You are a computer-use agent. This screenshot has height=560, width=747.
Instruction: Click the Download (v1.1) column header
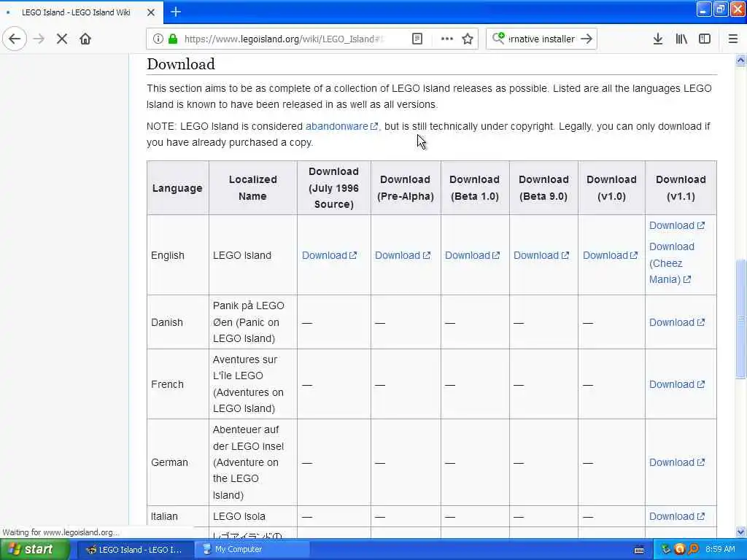click(x=681, y=188)
